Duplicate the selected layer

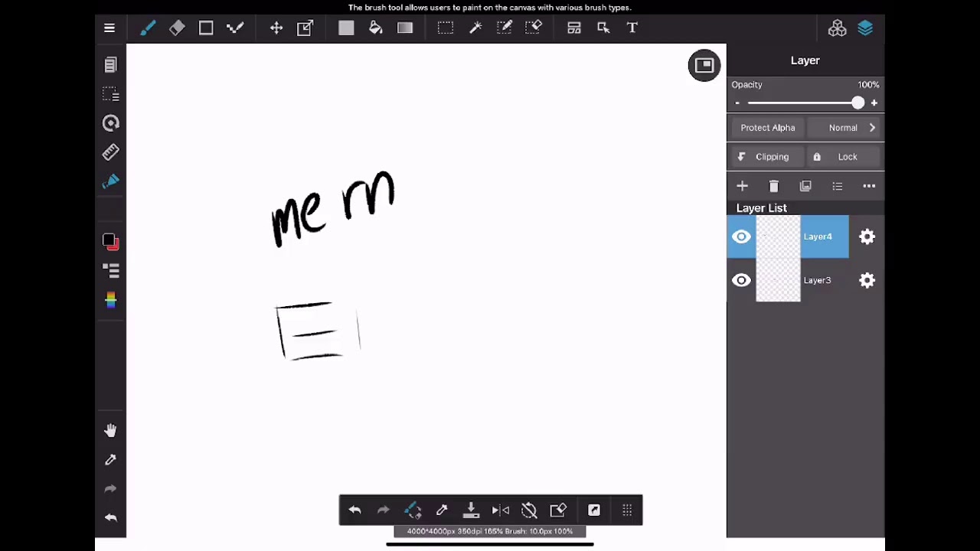(805, 186)
